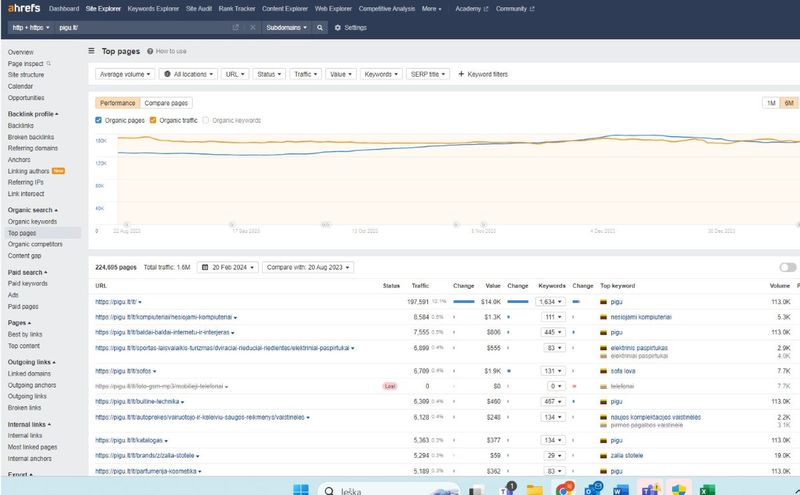Click the Ahrefs logo

click(x=23, y=8)
